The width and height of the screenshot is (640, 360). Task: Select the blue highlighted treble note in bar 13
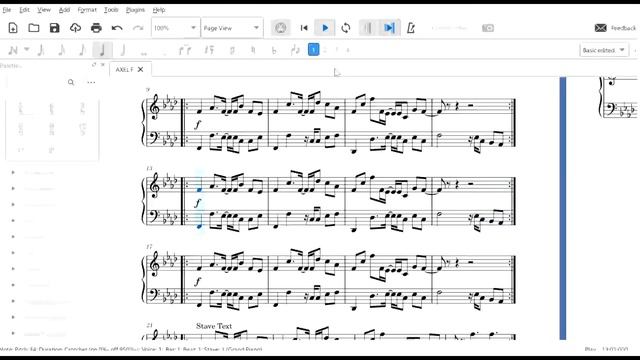pos(199,189)
